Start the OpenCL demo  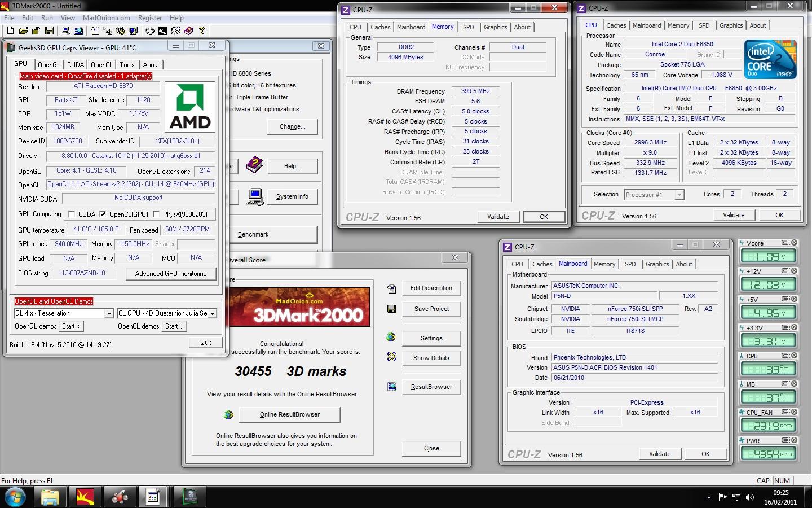(x=174, y=326)
